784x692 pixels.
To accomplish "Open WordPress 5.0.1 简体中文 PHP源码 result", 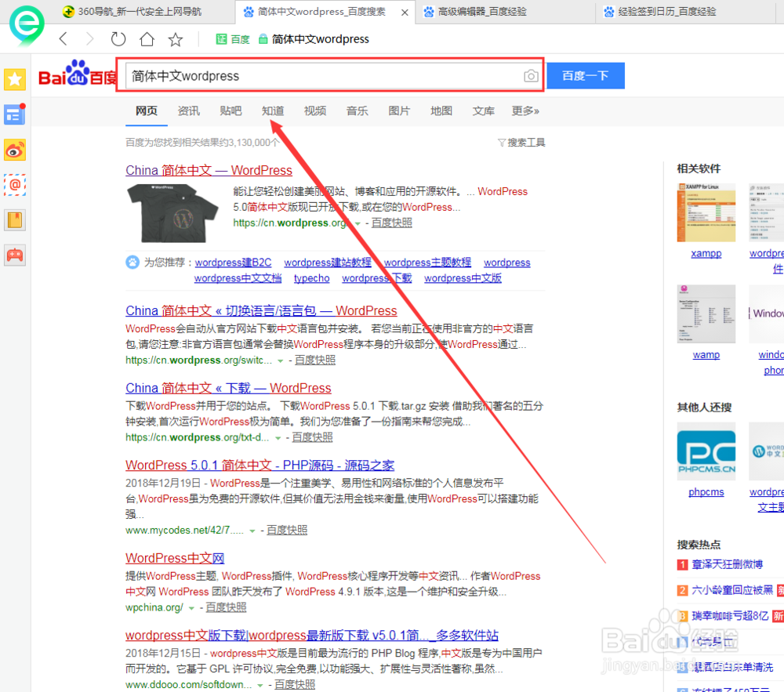I will (x=260, y=466).
